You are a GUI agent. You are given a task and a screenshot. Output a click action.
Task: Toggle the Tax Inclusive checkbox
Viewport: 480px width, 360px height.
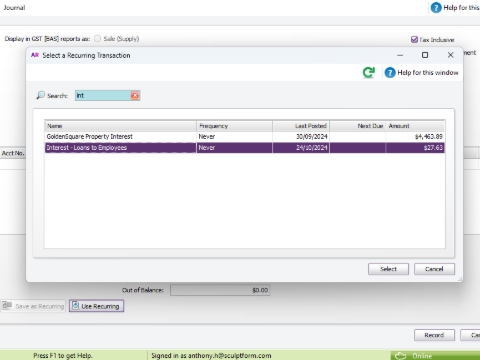click(x=414, y=40)
